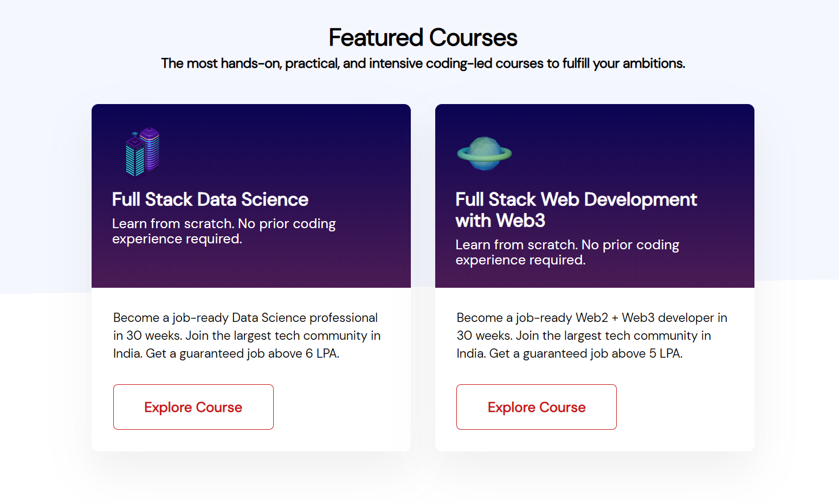This screenshot has height=504, width=839.
Task: Click Explore Course under Data Science
Action: 193,407
